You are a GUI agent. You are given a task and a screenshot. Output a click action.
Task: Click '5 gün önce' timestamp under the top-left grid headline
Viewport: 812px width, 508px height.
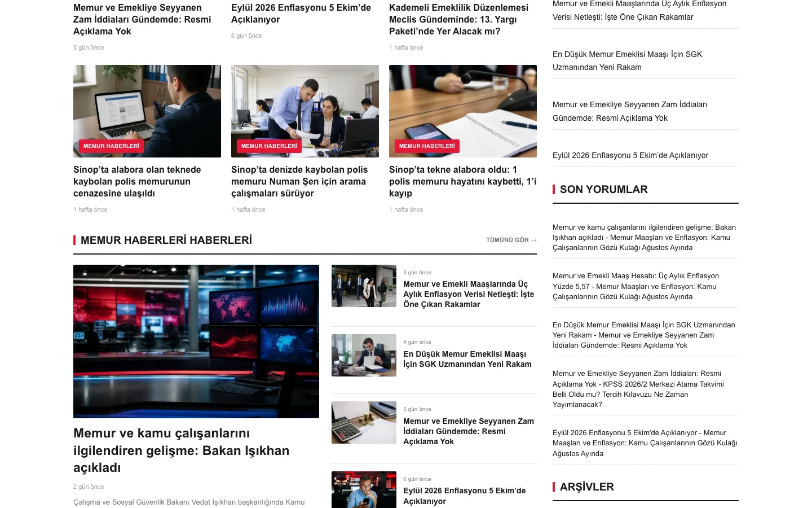tap(89, 47)
